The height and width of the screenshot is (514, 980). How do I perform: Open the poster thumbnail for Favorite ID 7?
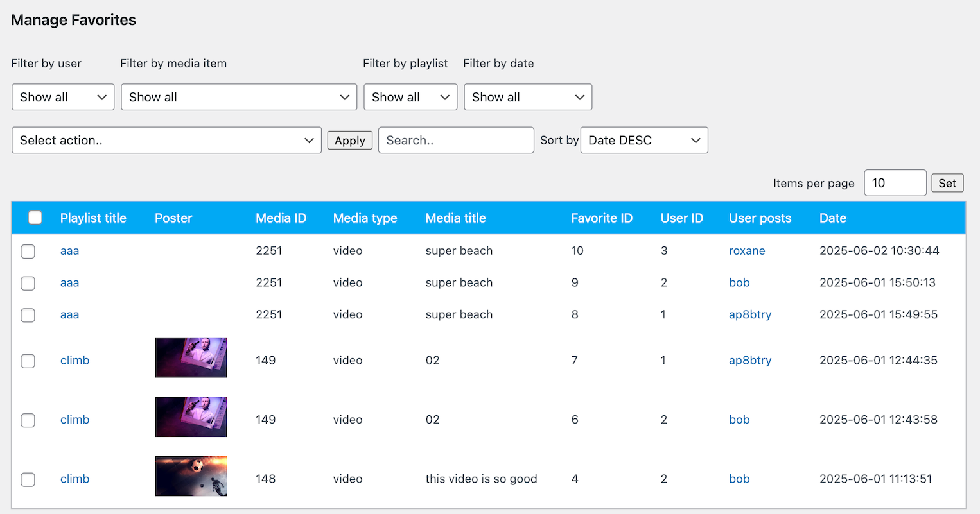191,357
